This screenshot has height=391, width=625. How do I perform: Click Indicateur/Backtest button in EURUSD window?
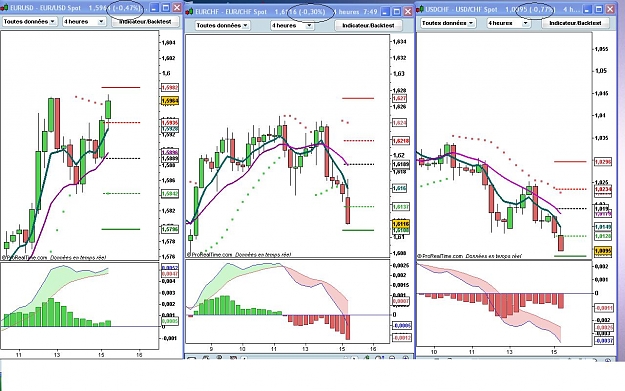click(x=145, y=22)
